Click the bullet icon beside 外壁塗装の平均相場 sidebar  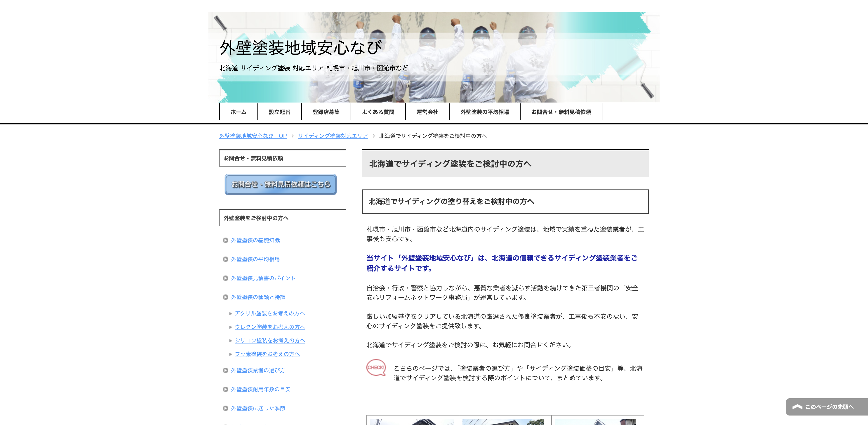click(225, 259)
